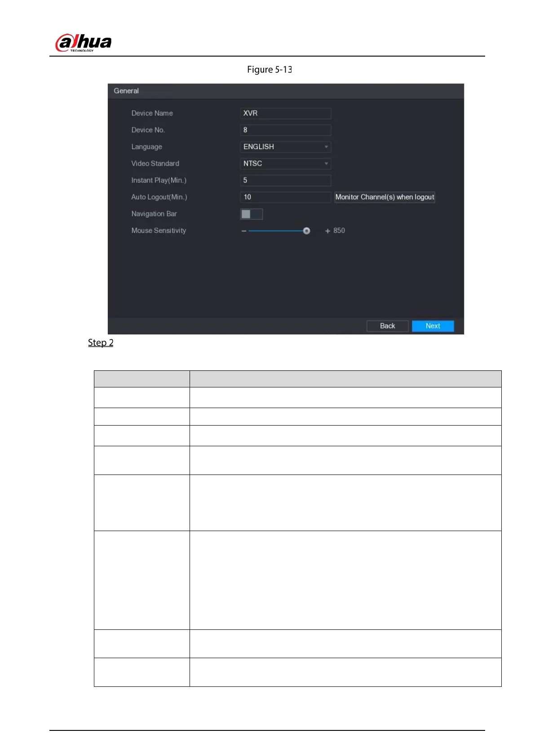This screenshot has height=756, width=535.
Task: Click the Next button
Action: click(433, 326)
